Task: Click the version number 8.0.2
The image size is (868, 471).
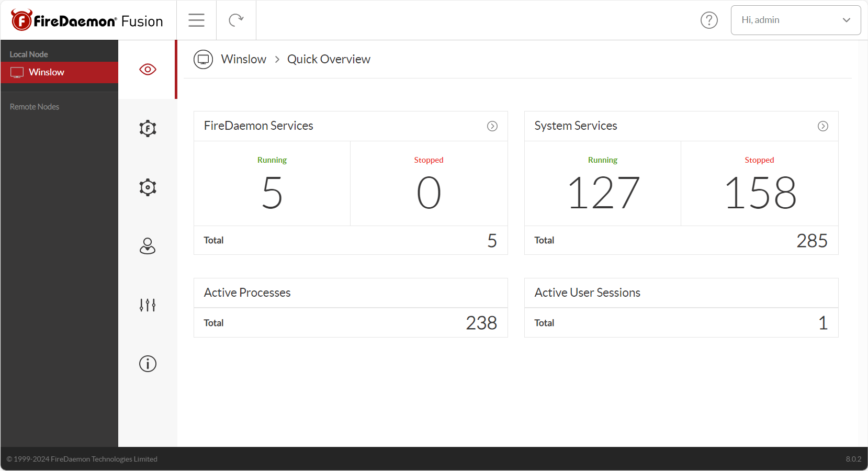Action: tap(853, 459)
